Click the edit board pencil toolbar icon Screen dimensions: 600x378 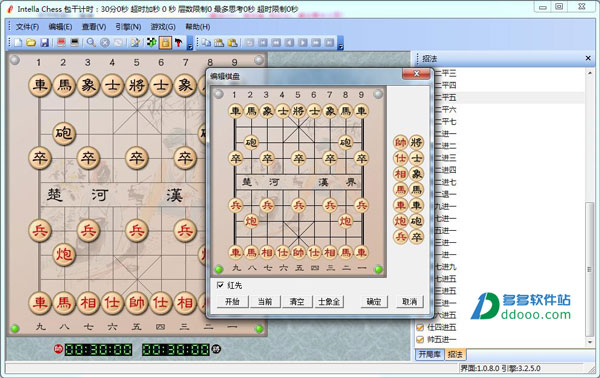pyautogui.click(x=135, y=42)
